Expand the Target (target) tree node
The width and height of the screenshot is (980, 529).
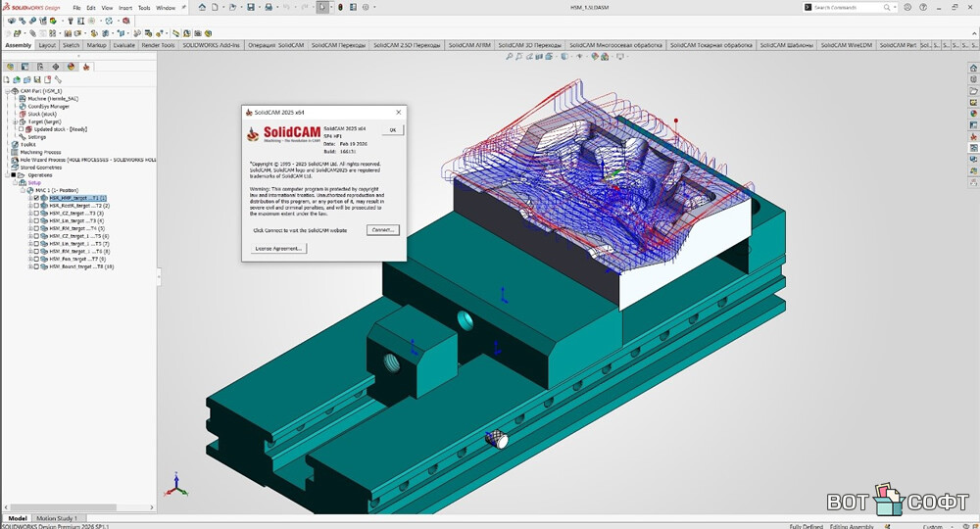(14, 121)
